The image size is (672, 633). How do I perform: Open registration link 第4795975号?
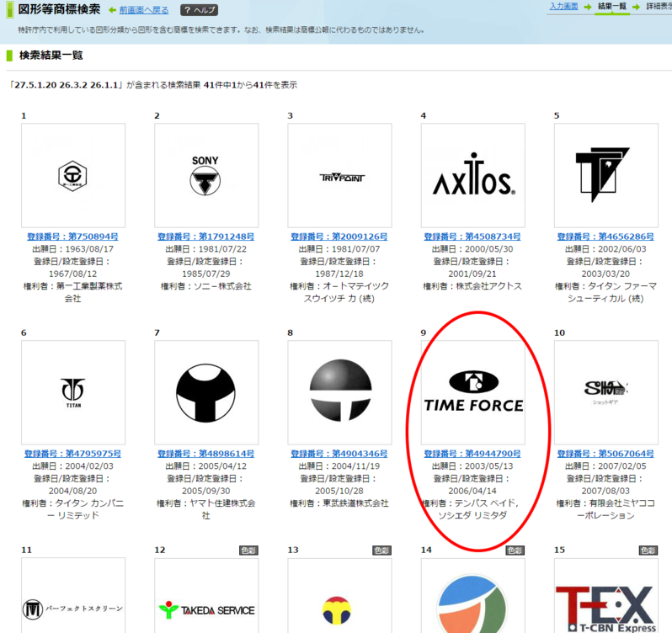point(72,454)
